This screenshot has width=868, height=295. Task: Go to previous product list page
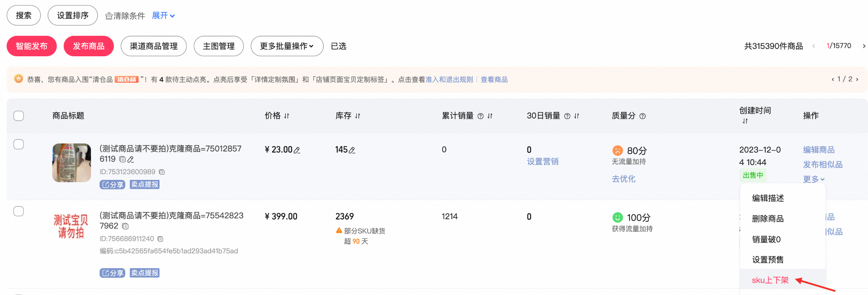click(813, 46)
